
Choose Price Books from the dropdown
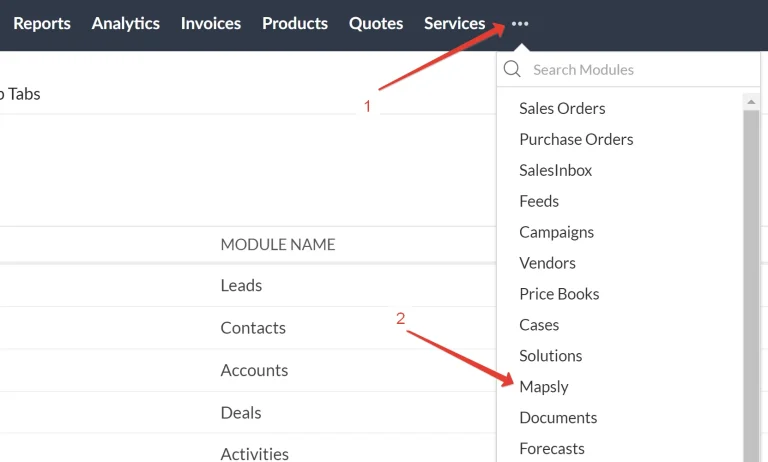(559, 294)
